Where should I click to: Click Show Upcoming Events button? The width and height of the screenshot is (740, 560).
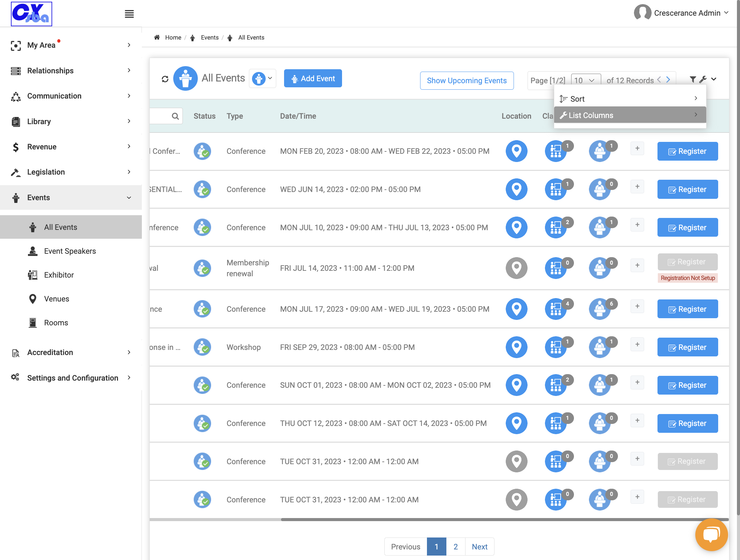pos(467,80)
